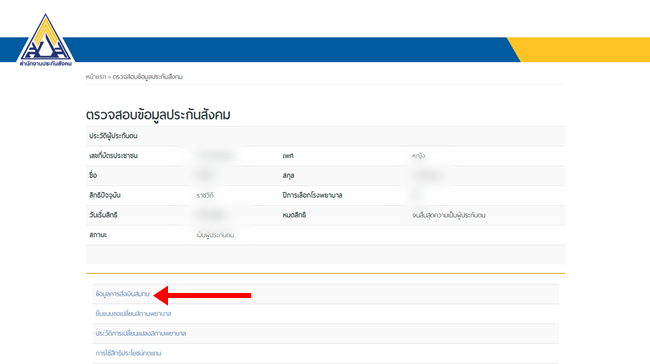Click the Social Security Office triangle logo

click(x=46, y=40)
